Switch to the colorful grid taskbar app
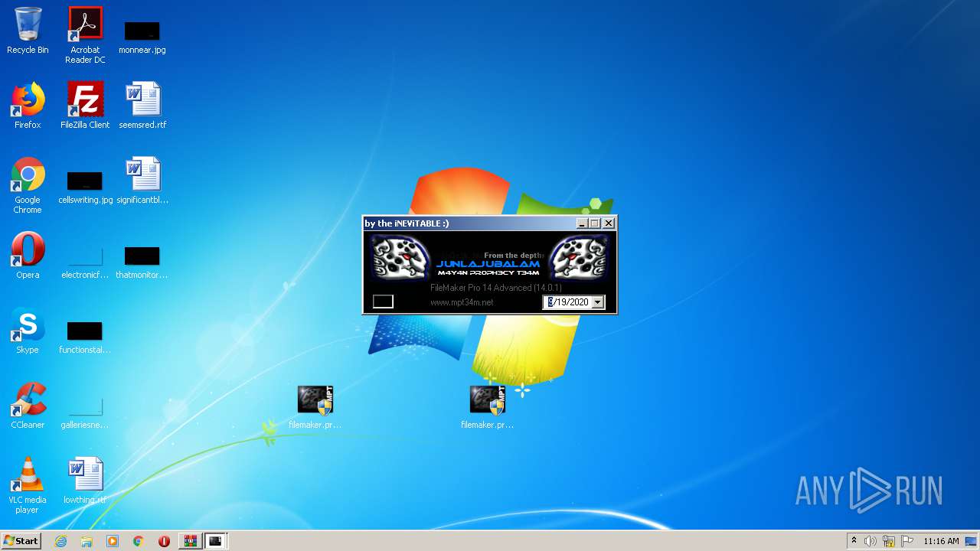Screen dimensions: 980x551 coord(190,541)
